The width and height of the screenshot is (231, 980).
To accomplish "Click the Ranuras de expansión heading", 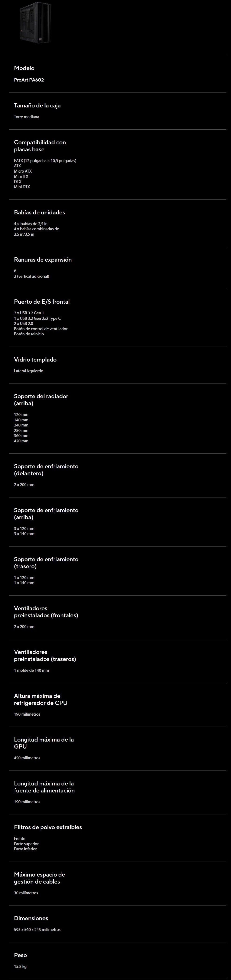I will click(x=43, y=259).
